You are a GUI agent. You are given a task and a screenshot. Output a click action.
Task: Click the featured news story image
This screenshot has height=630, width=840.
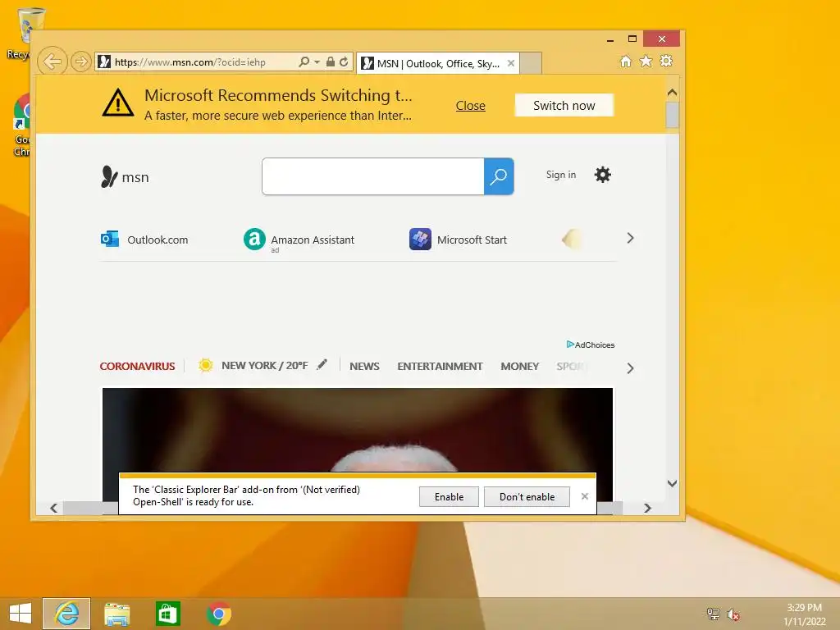358,428
